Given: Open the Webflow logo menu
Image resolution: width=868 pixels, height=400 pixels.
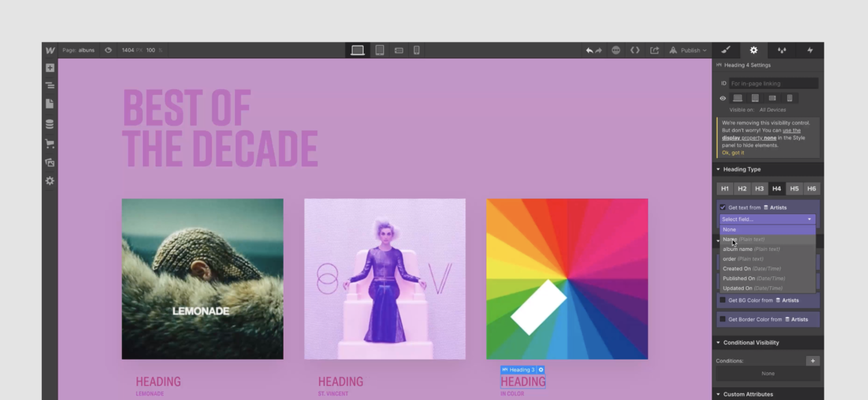Looking at the screenshot, I should tap(50, 50).
